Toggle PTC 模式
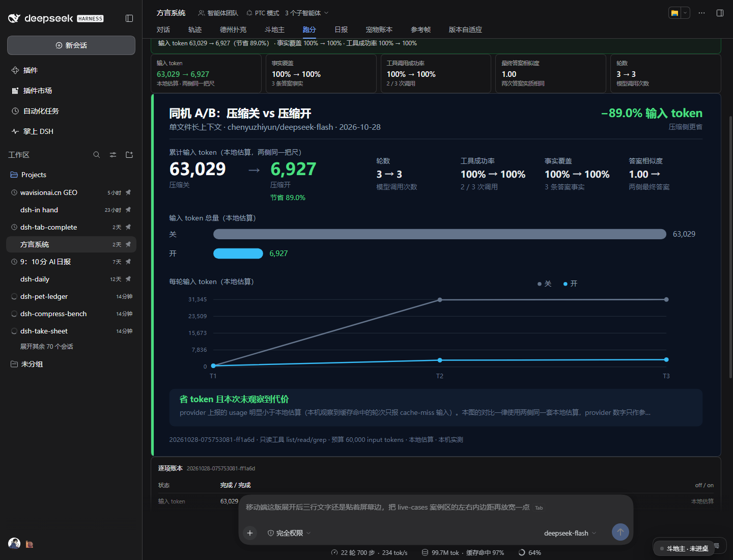Screen dimensions: 733x560 coord(263,13)
